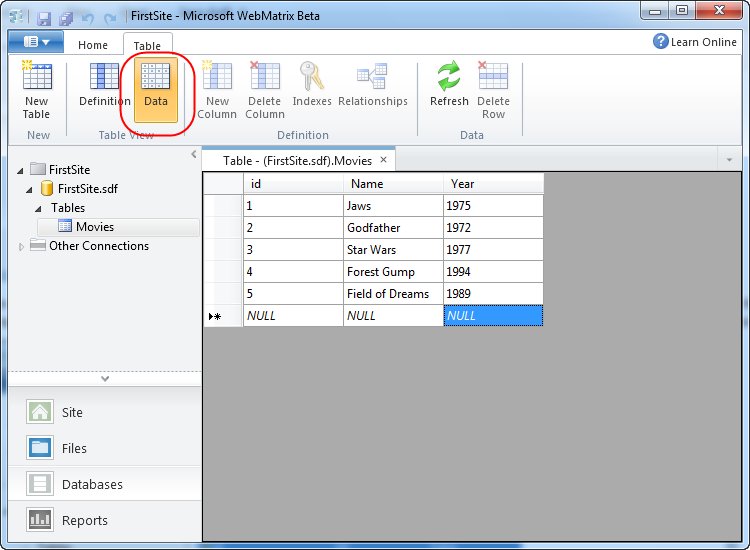Expand the Other Connections node
The height and width of the screenshot is (550, 750).
click(21, 247)
